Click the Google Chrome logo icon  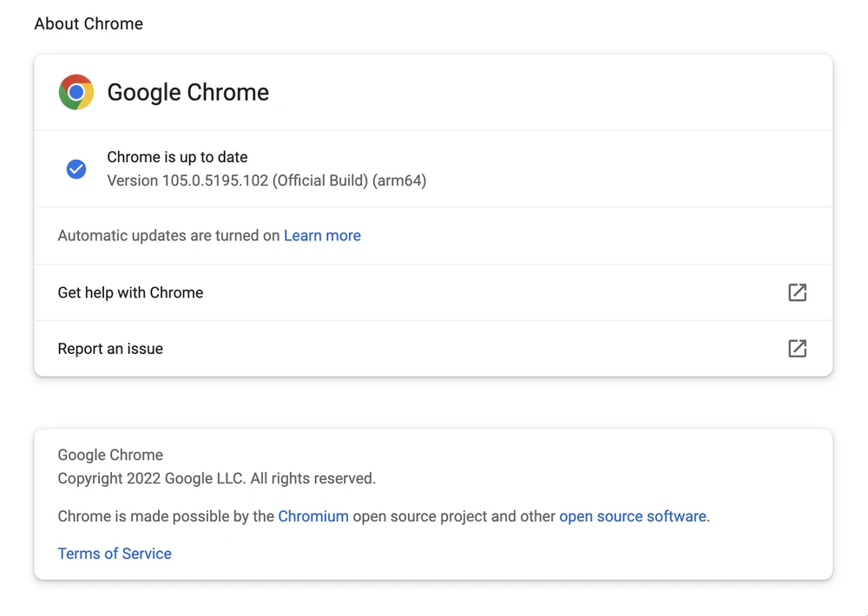pyautogui.click(x=76, y=92)
